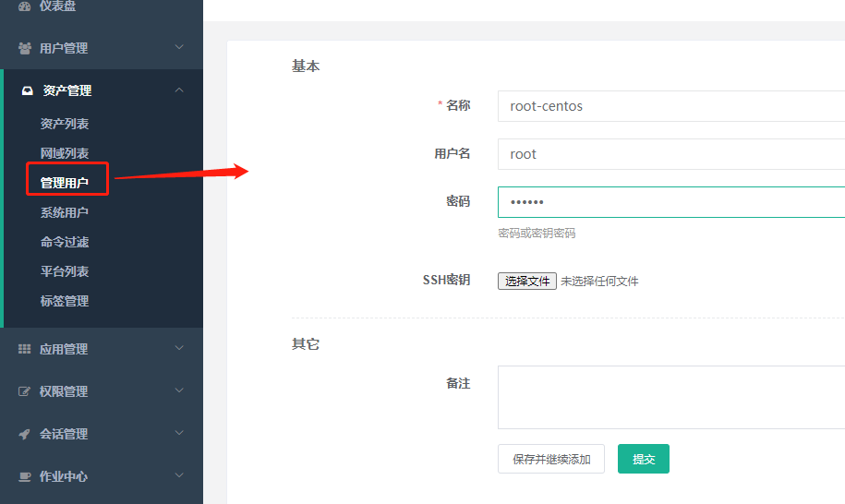This screenshot has width=845, height=504.
Task: Open the 权限管理 menu label
Action: point(64,391)
